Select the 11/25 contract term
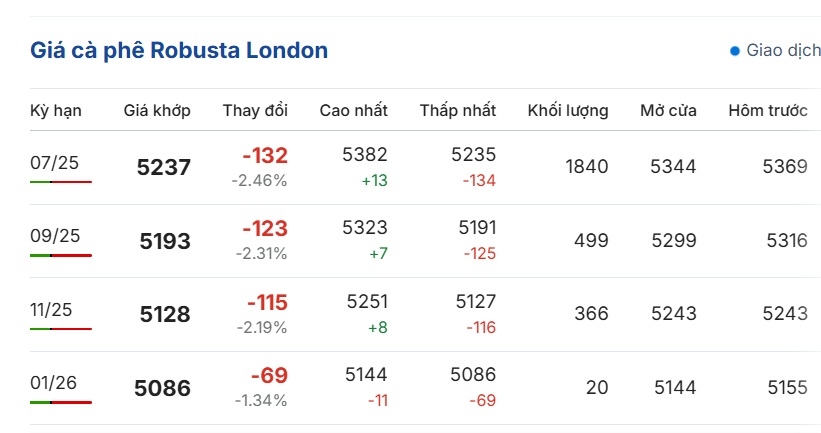The width and height of the screenshot is (821, 433). coord(51,309)
